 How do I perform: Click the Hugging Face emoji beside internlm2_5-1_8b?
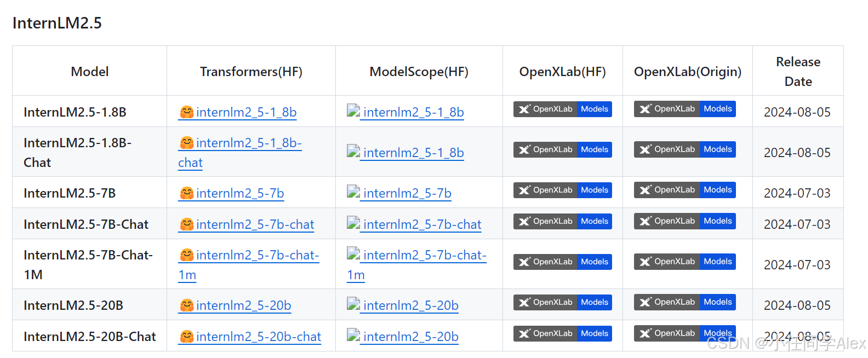187,112
